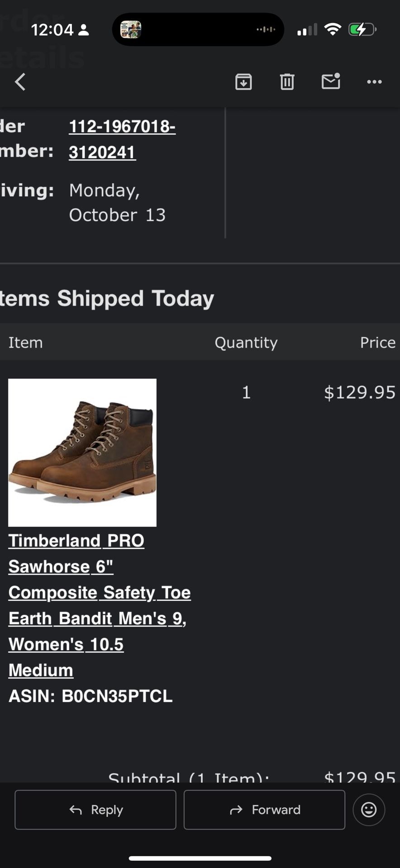The height and width of the screenshot is (868, 400).
Task: Add an emoji reaction
Action: 369,810
